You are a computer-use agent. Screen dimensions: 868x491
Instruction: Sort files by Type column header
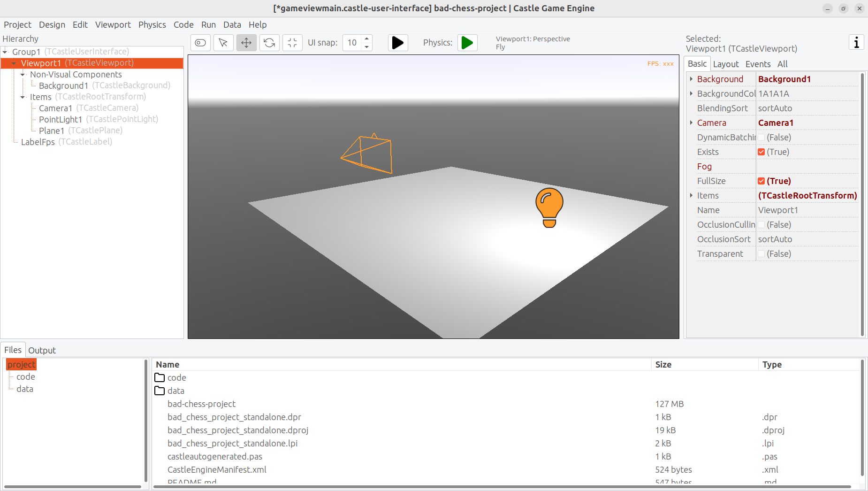pyautogui.click(x=808, y=364)
